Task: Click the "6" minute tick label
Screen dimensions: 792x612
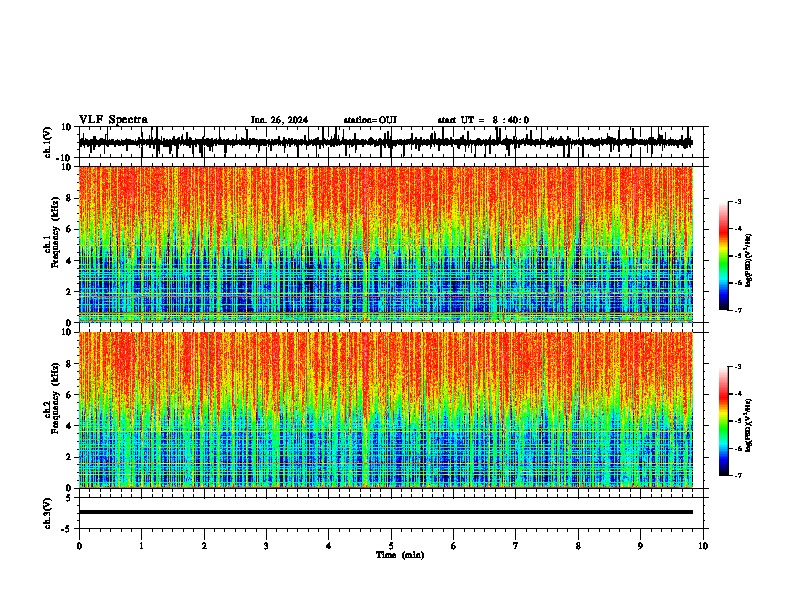Action: (x=454, y=546)
